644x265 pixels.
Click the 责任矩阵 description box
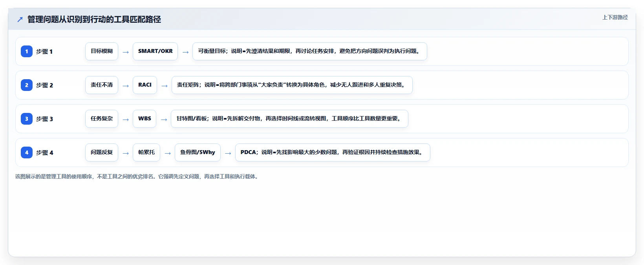[x=292, y=85]
